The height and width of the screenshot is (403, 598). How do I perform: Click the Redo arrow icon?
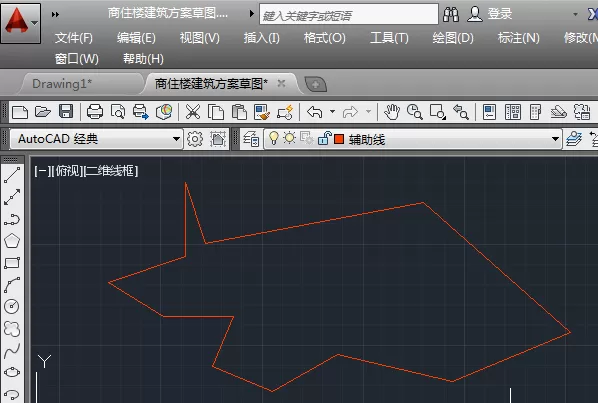pos(350,112)
